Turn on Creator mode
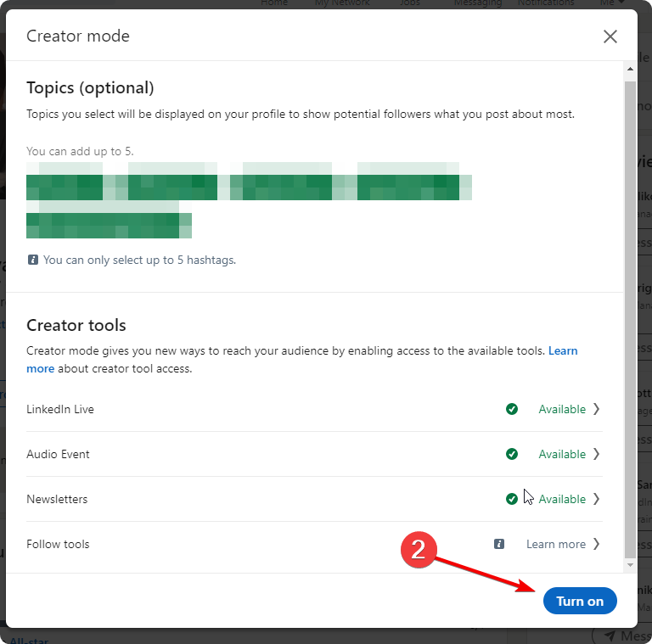The height and width of the screenshot is (644, 652). 580,601
